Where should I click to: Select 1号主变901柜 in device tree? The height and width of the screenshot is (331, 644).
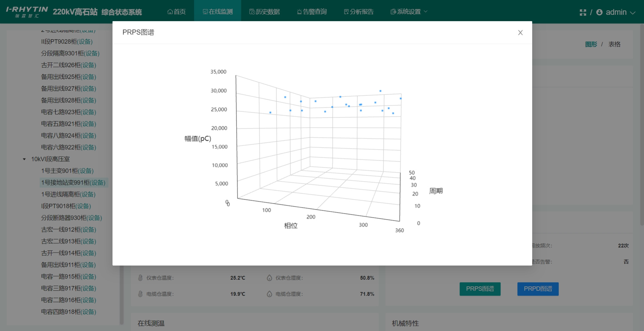(67, 171)
